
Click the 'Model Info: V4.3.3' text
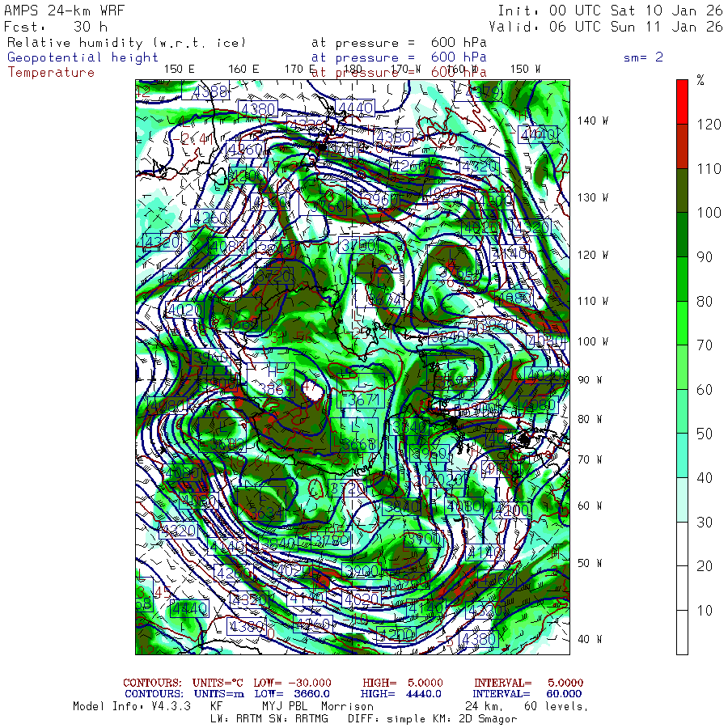pos(132,707)
